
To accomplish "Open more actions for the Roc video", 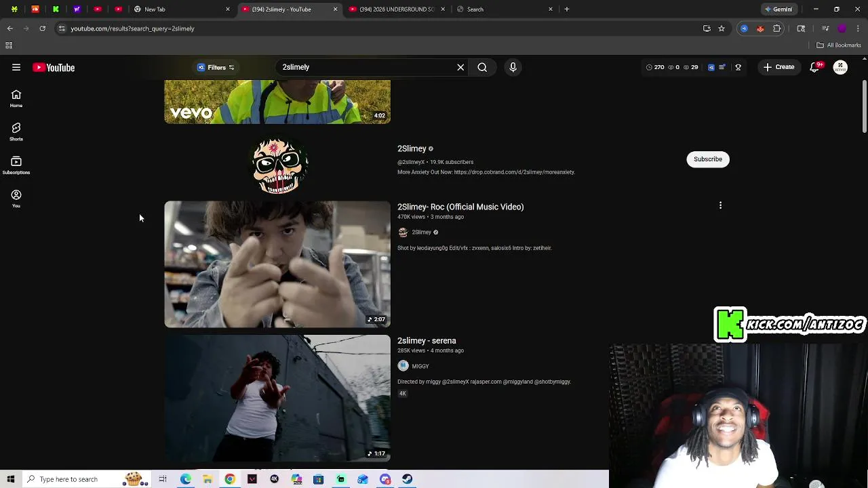I will click(x=720, y=205).
